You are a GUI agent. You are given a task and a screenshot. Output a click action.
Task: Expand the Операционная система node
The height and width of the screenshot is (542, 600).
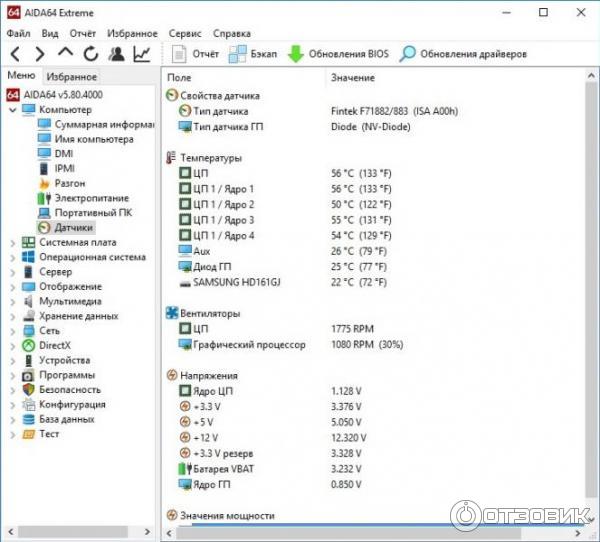point(13,258)
